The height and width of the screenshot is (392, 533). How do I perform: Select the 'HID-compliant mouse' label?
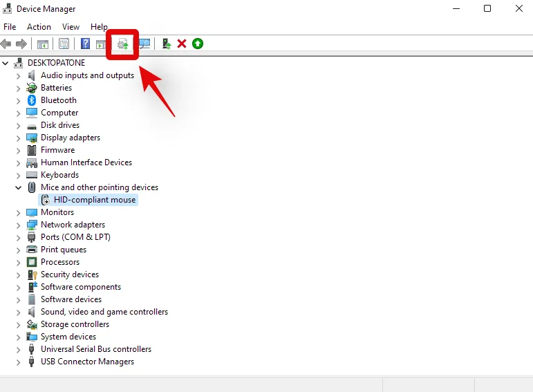(x=95, y=200)
